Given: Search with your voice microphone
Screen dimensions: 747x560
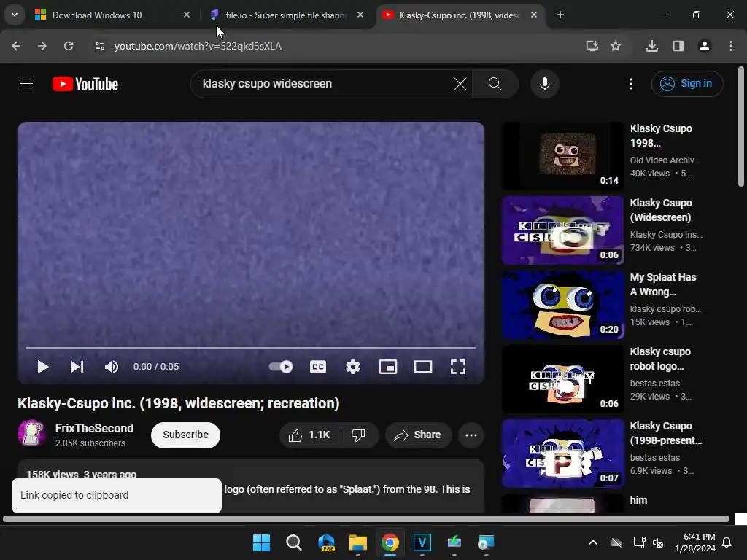Looking at the screenshot, I should click(544, 84).
